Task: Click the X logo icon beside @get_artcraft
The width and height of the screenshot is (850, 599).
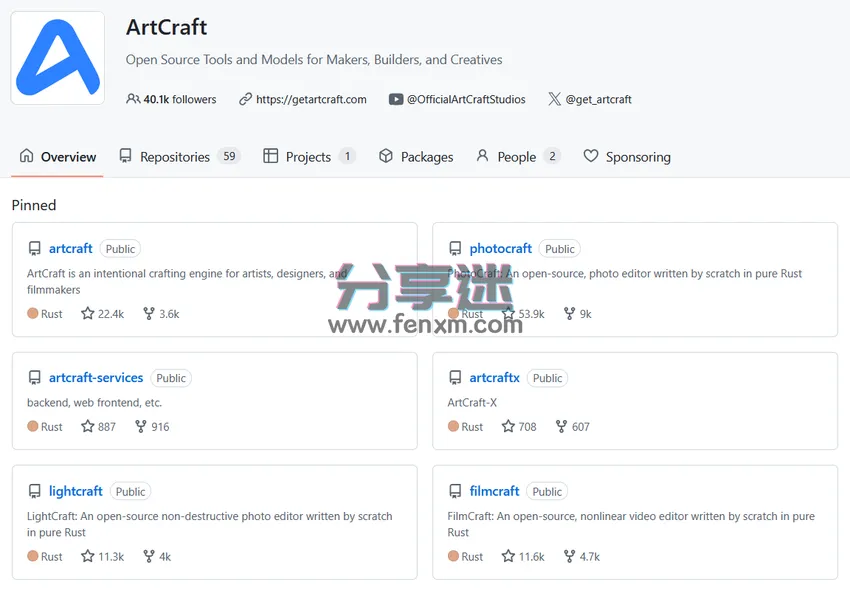Action: click(554, 99)
